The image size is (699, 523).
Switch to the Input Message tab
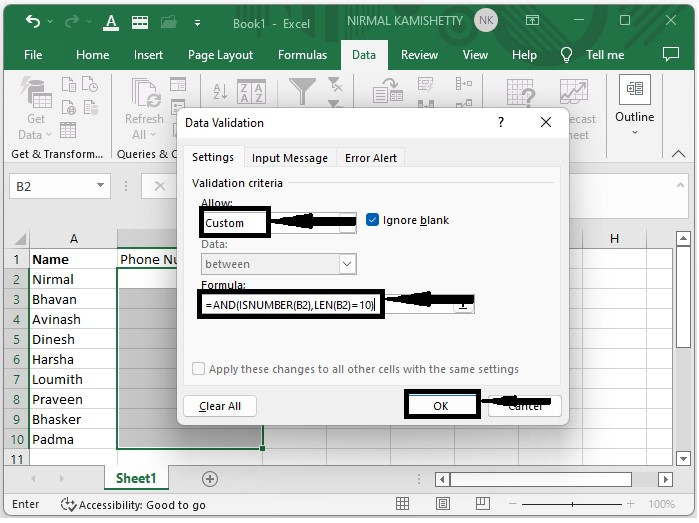[x=289, y=158]
